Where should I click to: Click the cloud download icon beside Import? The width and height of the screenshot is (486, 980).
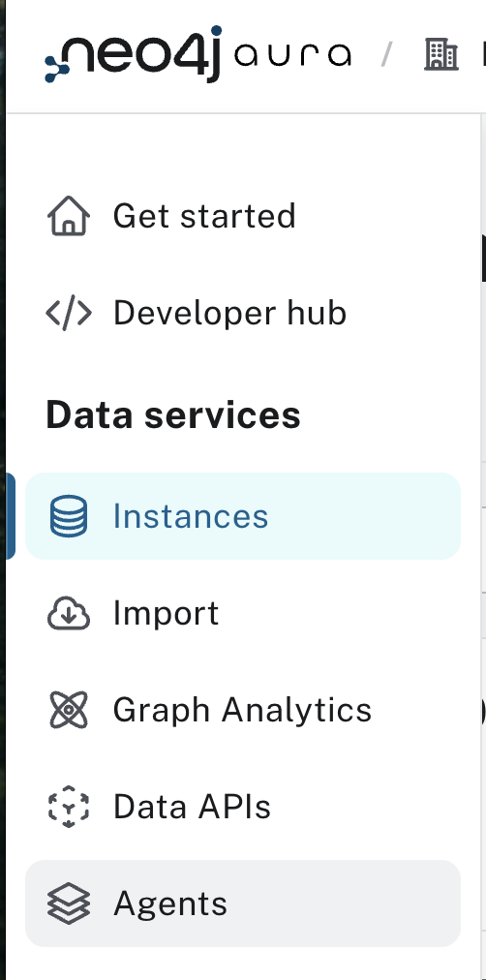click(x=69, y=613)
